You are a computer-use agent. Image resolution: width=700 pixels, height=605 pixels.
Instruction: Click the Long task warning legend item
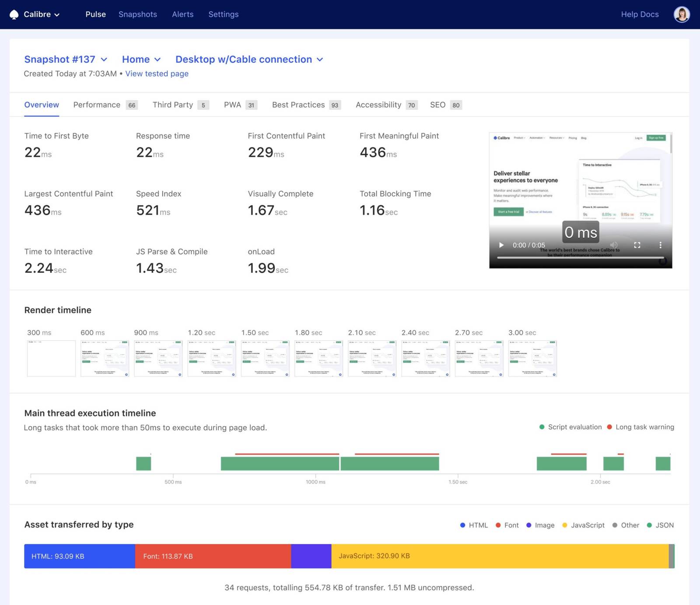[640, 427]
